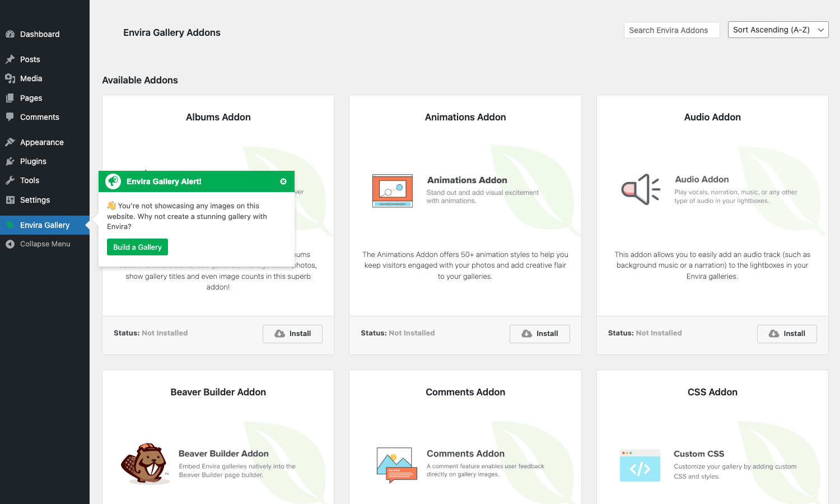Click the Build a Gallery button
This screenshot has width=840, height=504.
tap(137, 247)
